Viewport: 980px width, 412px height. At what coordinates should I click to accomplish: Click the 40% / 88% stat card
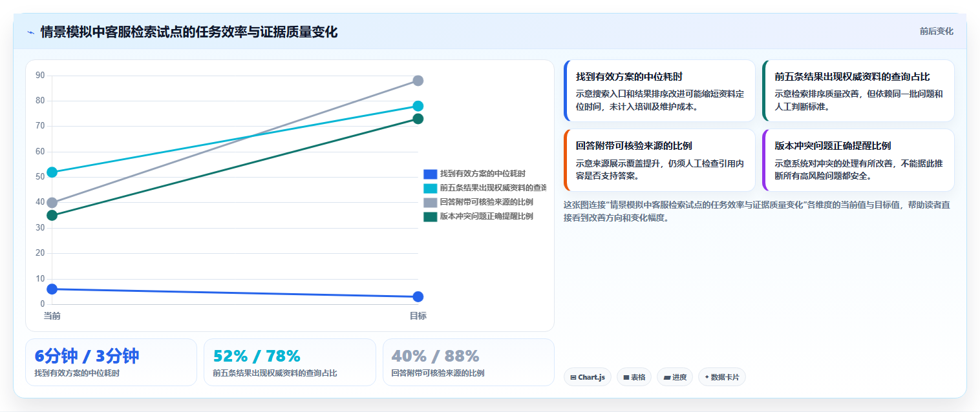(468, 362)
